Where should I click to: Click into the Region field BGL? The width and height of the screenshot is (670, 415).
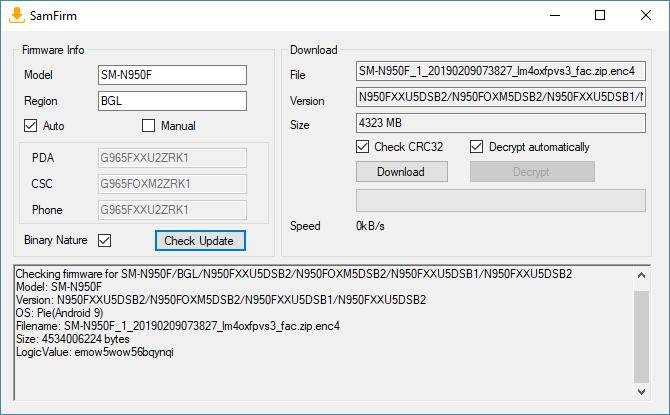[172, 101]
